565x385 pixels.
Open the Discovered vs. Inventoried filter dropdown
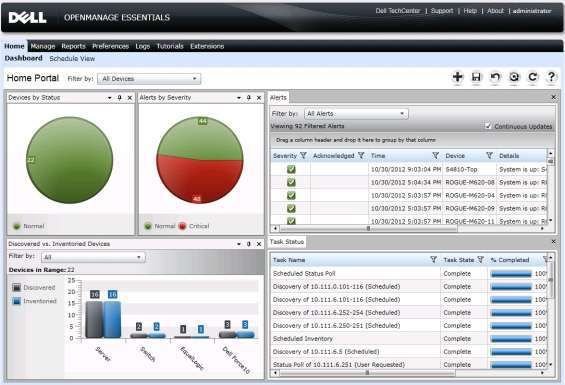[x=93, y=257]
